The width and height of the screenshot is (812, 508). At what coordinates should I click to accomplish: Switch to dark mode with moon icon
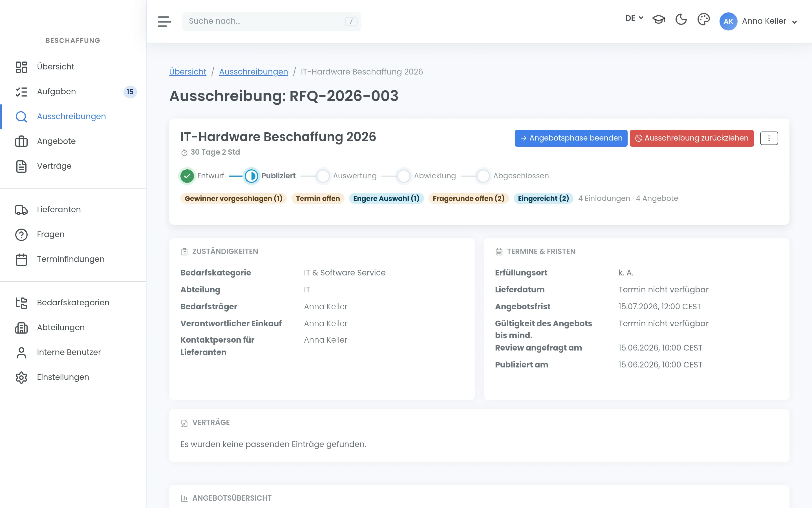pyautogui.click(x=681, y=19)
